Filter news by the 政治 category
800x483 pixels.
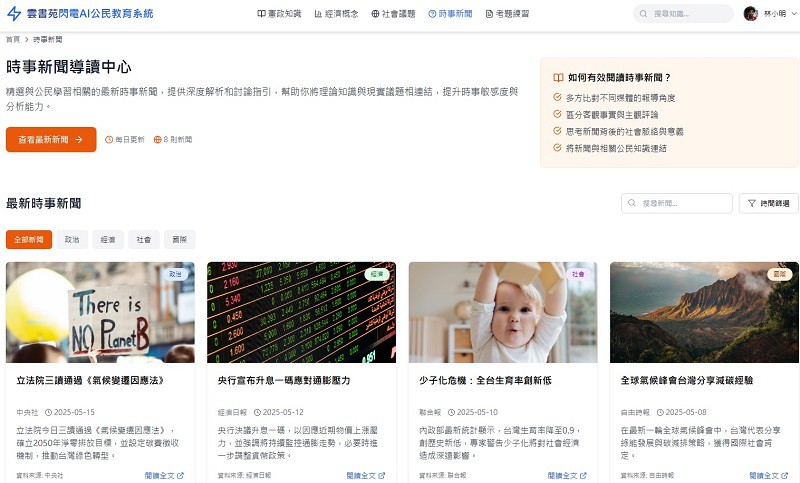tap(72, 240)
